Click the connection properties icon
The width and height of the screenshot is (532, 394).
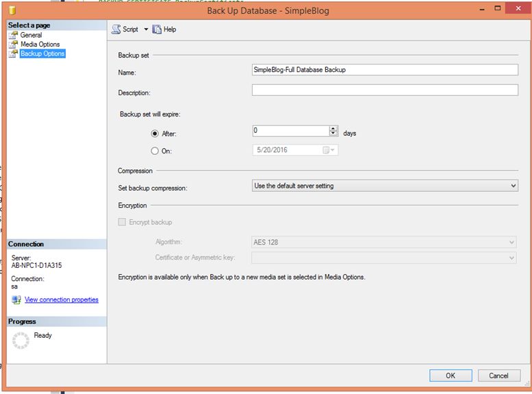16,299
